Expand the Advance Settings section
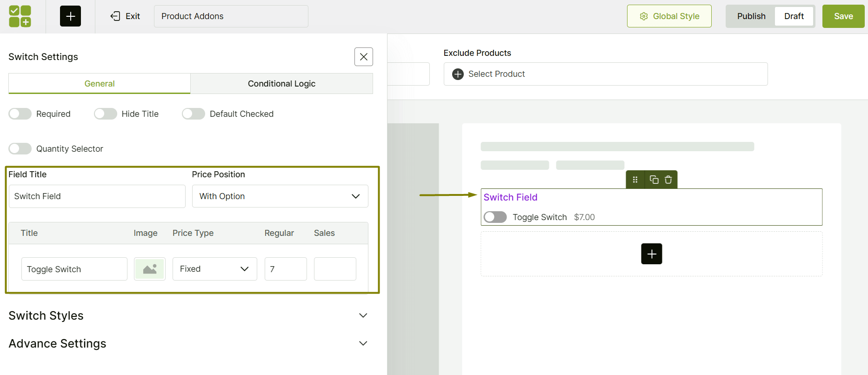Viewport: 868px width, 375px height. point(363,343)
